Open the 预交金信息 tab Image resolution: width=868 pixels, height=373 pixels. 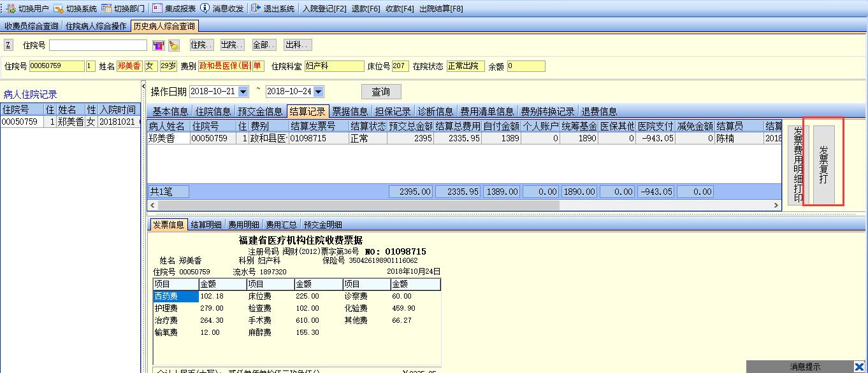point(260,111)
